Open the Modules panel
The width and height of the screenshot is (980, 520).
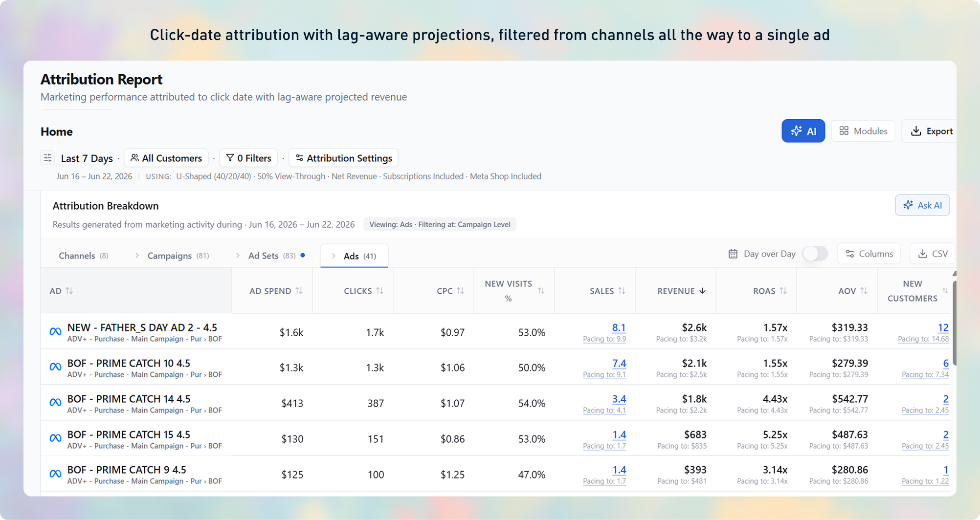(x=863, y=131)
